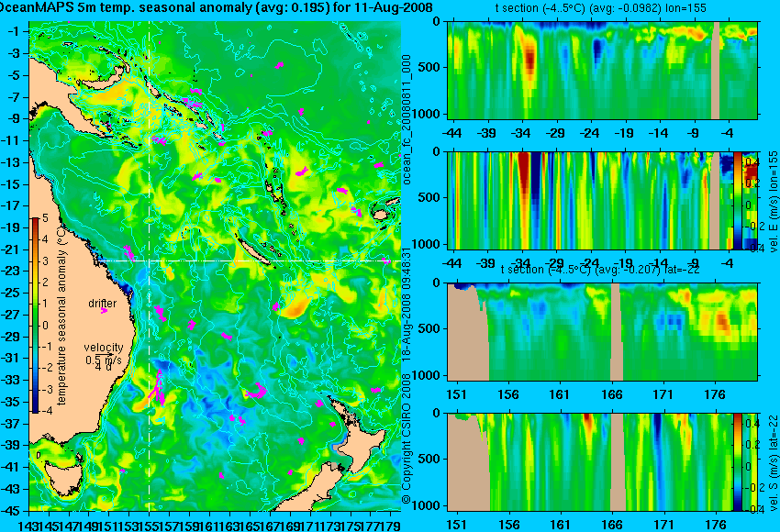Click the '-45' latitude tick on the map axis
Image resolution: width=780 pixels, height=532 pixels.
pos(12,511)
